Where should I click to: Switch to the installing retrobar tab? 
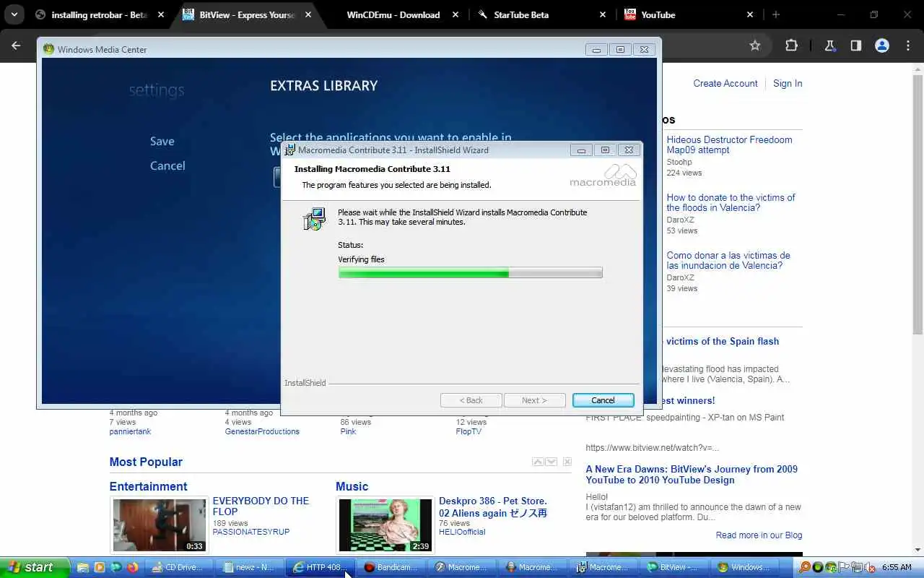[100, 14]
